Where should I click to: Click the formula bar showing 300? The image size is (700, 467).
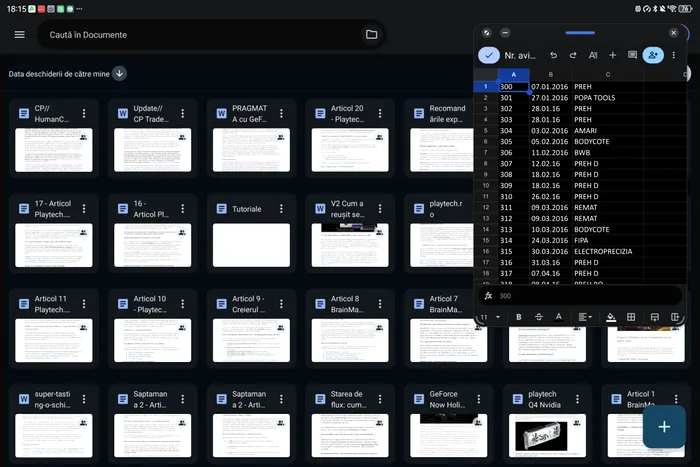coord(580,296)
